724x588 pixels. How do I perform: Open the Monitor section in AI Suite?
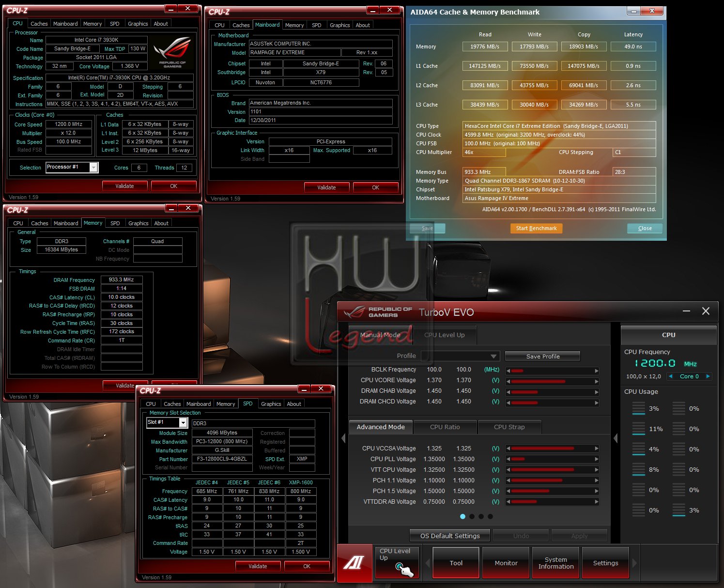506,563
